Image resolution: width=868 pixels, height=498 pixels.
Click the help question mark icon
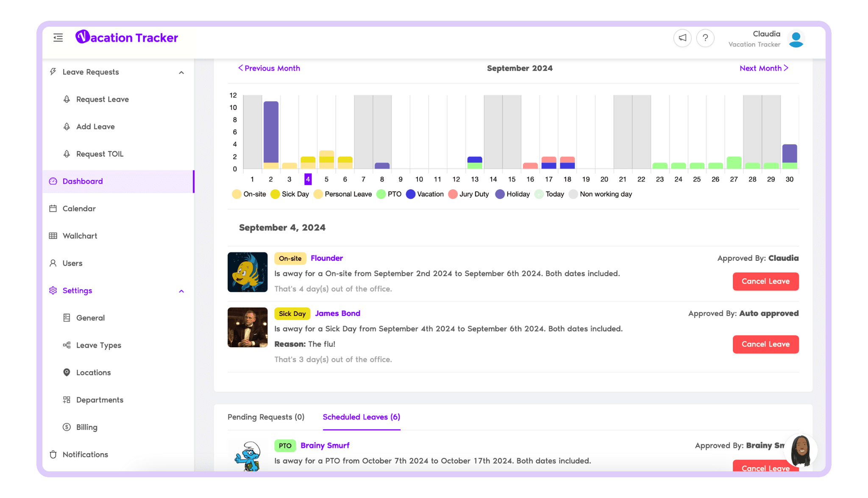[x=705, y=38]
